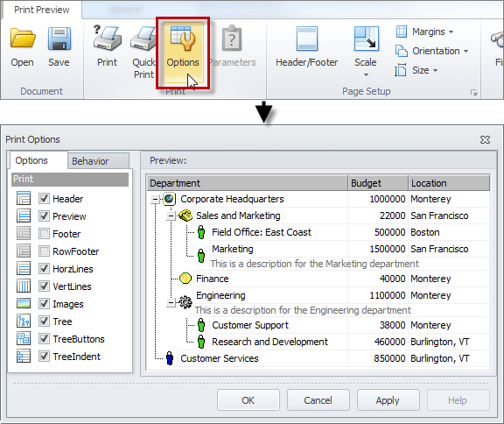This screenshot has width=504, height=424.
Task: Collapse the Sales and Marketing tree node
Action: pyautogui.click(x=171, y=216)
